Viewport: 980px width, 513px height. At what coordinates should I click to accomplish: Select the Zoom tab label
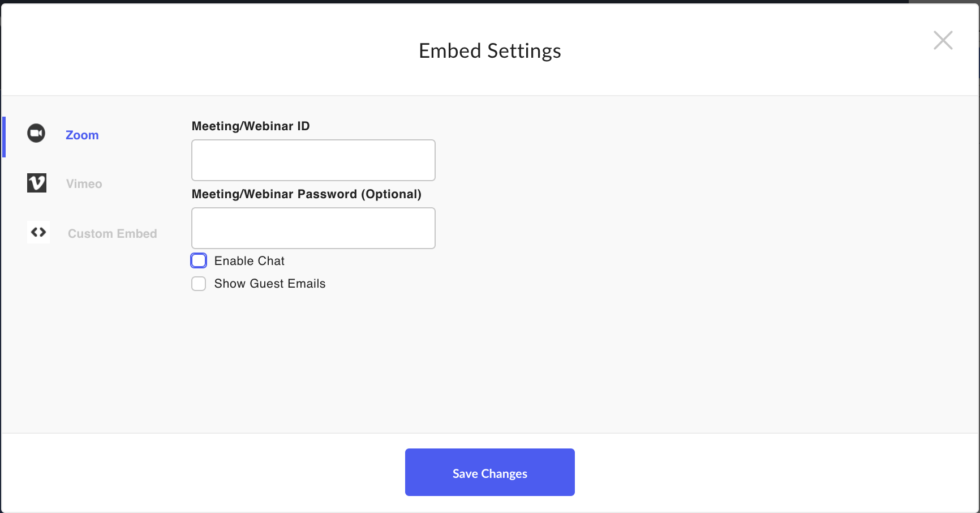82,135
